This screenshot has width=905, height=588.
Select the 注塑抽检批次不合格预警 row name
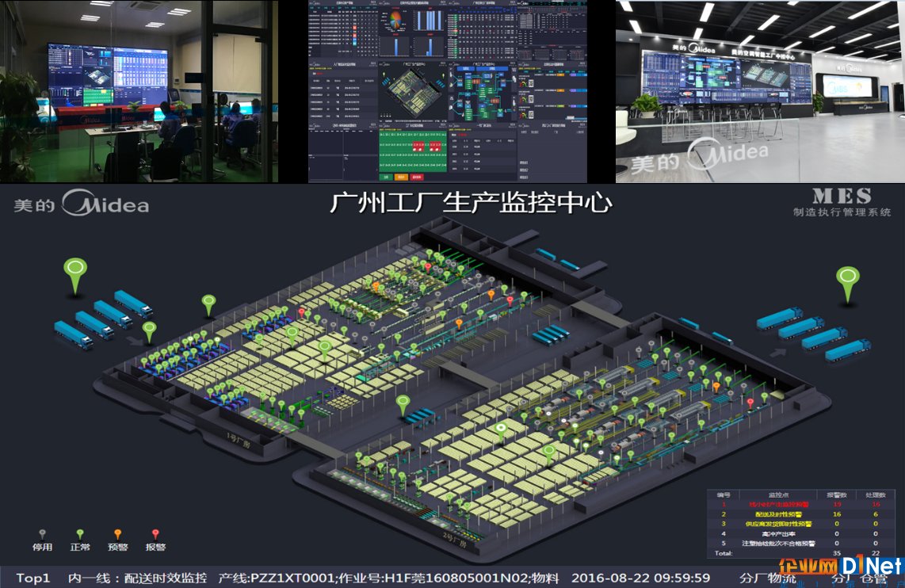click(x=778, y=544)
